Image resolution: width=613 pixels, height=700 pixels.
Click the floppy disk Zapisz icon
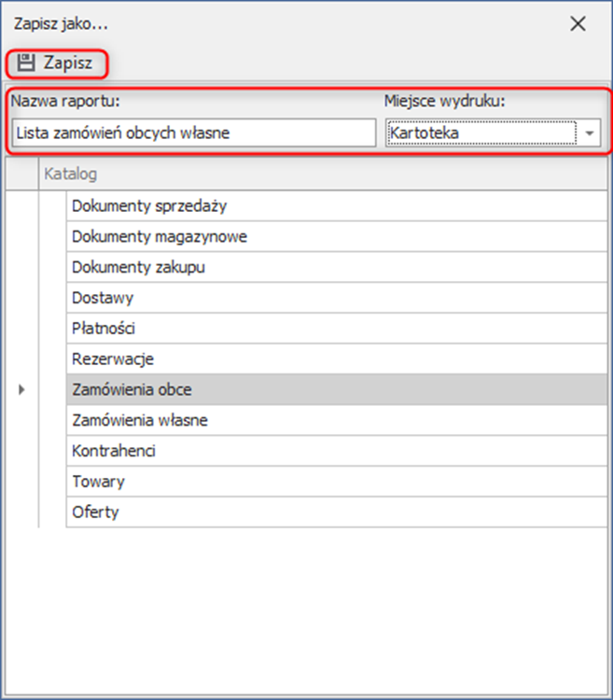point(26,63)
